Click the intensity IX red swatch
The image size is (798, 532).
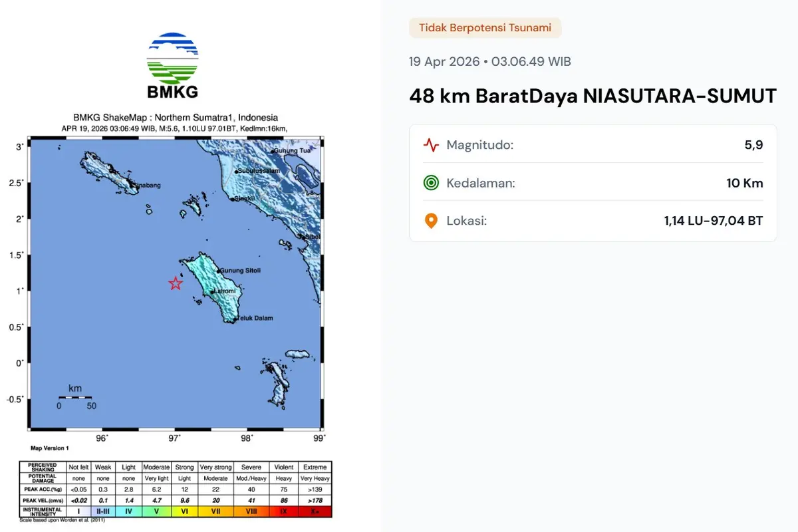click(x=284, y=511)
